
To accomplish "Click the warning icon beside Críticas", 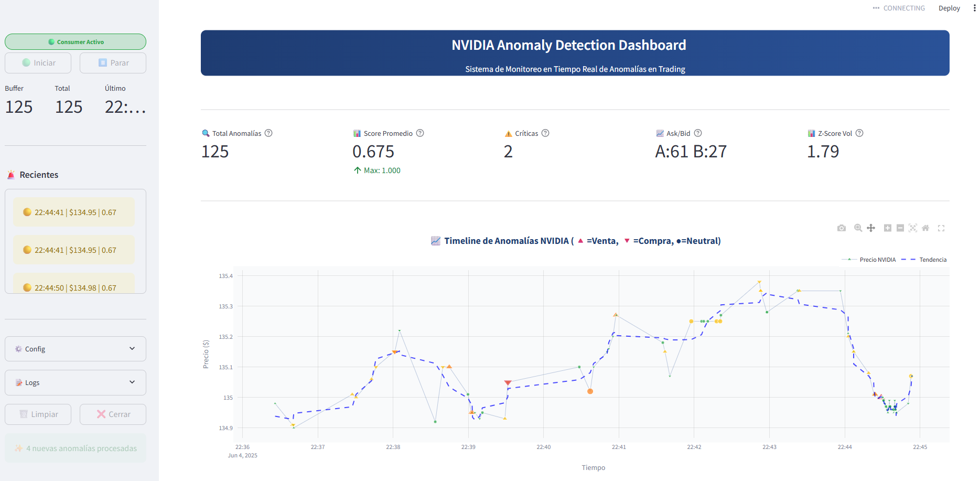I will pos(508,134).
